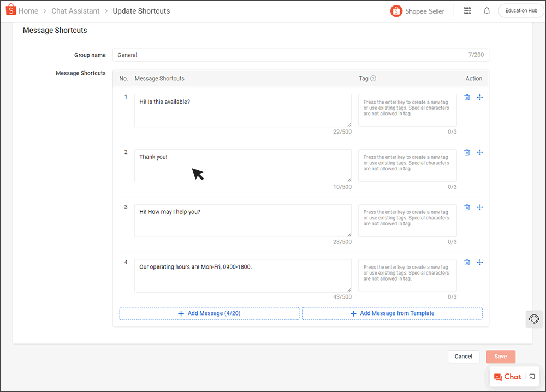Click Add Message (4/20)
The width and height of the screenshot is (546, 392).
coord(209,313)
